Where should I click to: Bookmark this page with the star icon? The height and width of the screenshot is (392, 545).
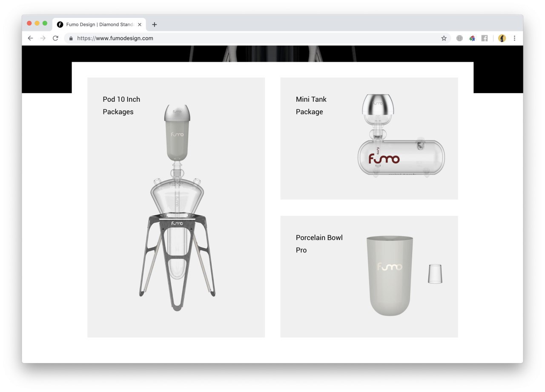pyautogui.click(x=444, y=38)
